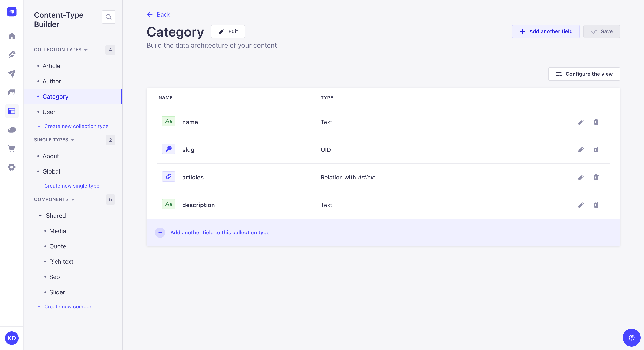This screenshot has width=644, height=350.
Task: Collapse the SINGLE TYPES section
Action: coord(72,140)
